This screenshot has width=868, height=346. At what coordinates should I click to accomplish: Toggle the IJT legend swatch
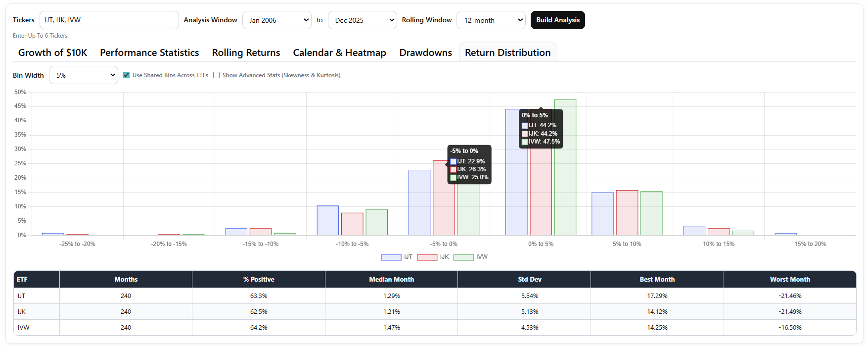coord(391,257)
